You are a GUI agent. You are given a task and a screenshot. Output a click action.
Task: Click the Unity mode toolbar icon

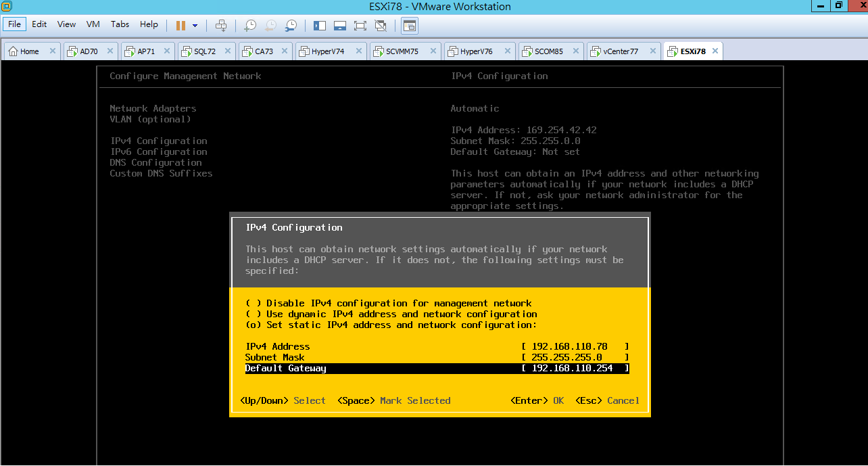[381, 26]
